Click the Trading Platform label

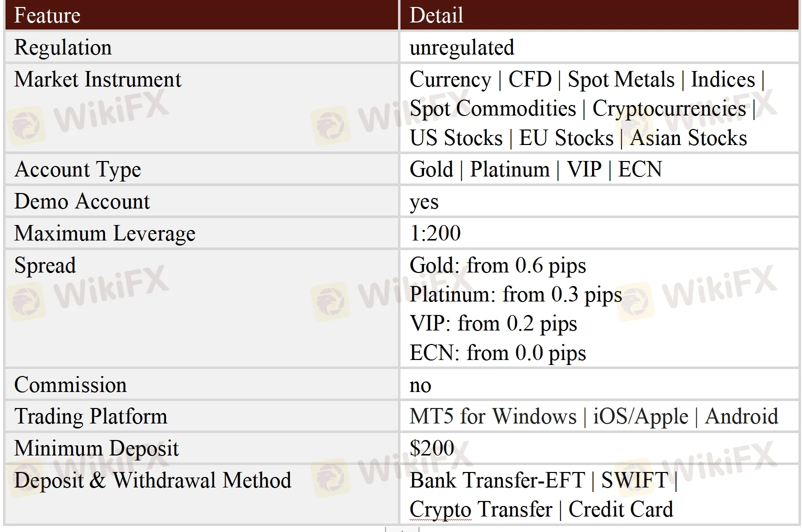click(90, 416)
